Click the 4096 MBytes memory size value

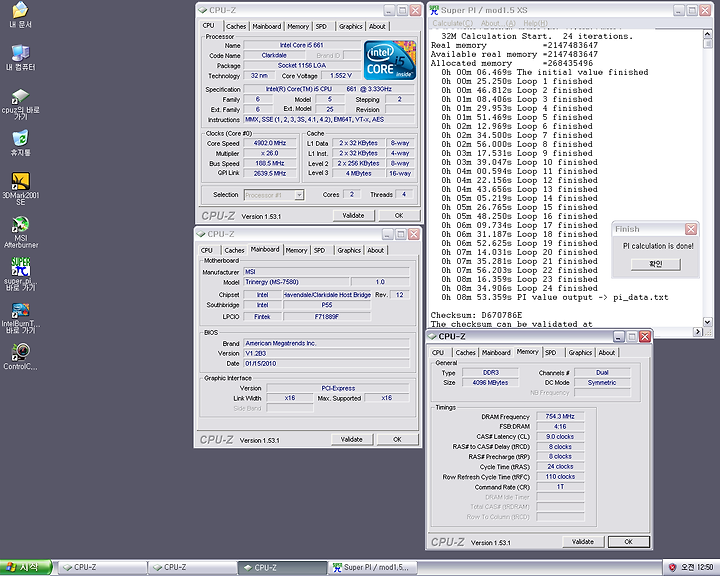490,382
